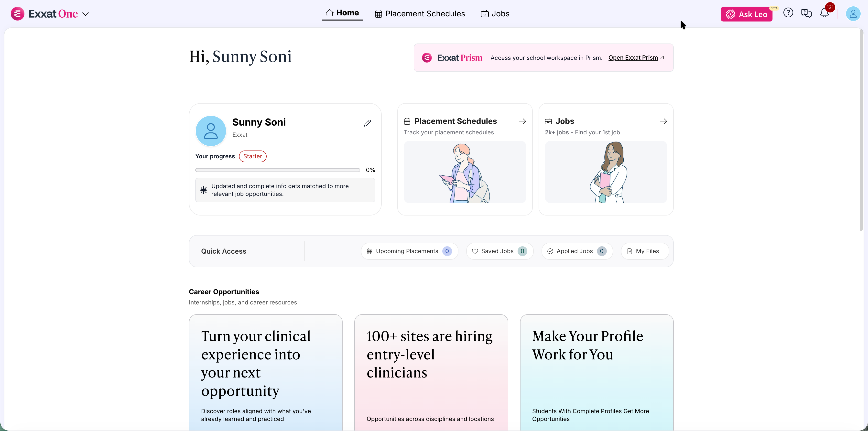Click the '0%' progress value
868x431 pixels.
point(370,170)
